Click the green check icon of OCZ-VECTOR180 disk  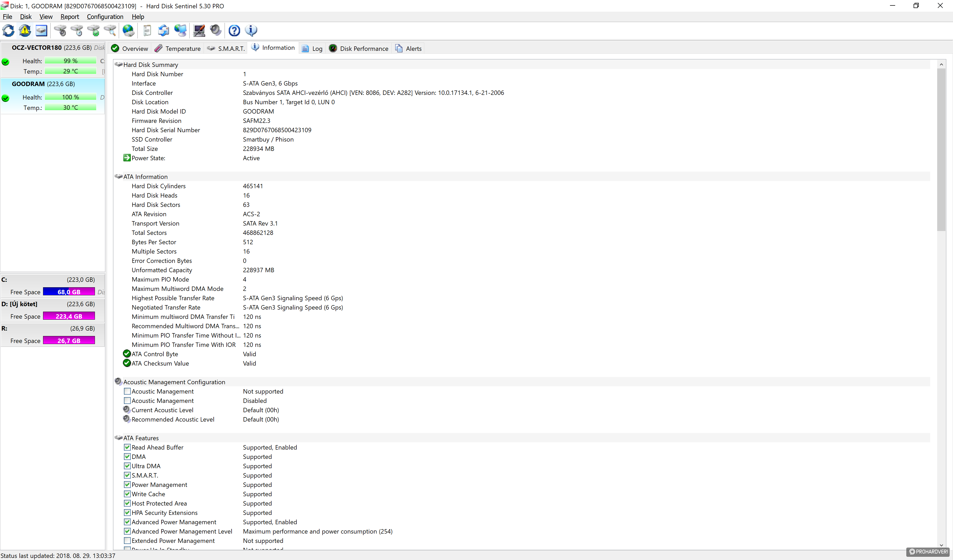(6, 62)
